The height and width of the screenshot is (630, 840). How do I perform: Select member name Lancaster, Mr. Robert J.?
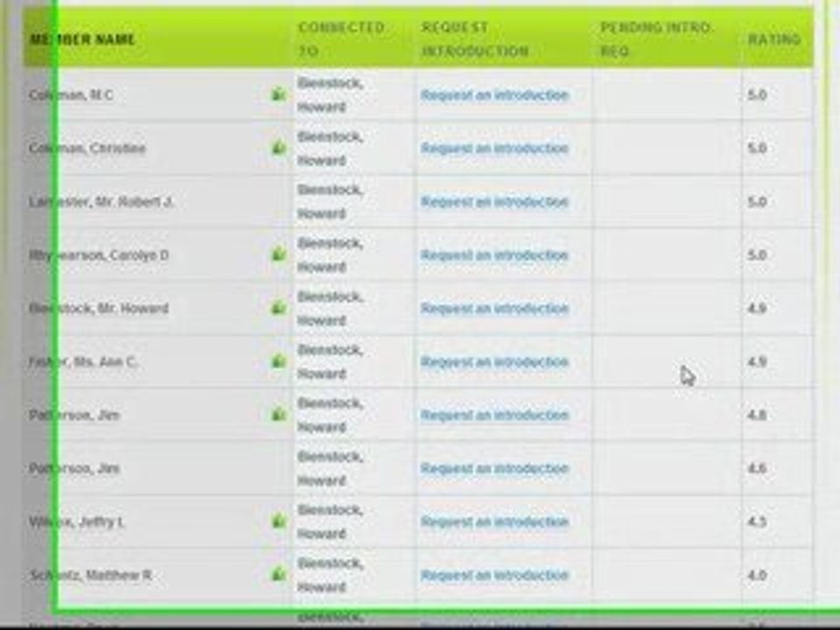point(101,202)
